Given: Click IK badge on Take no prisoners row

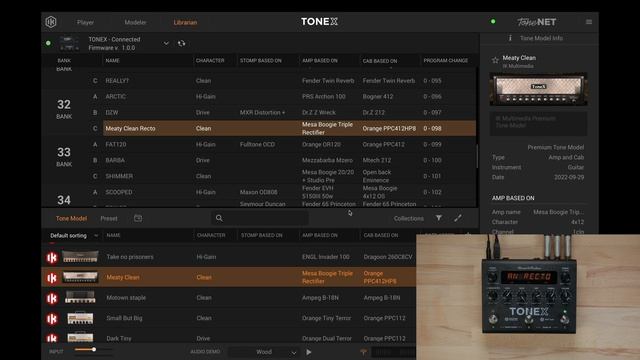Looking at the screenshot, I should (52, 258).
